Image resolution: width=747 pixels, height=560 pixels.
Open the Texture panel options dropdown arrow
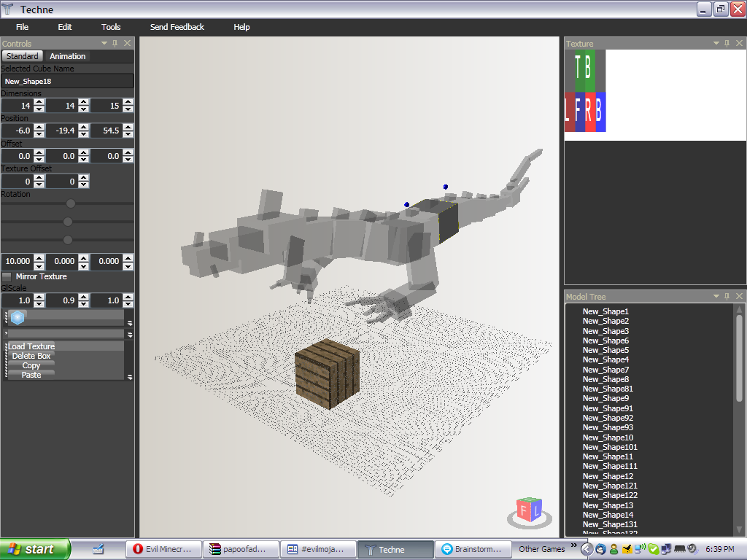716,44
